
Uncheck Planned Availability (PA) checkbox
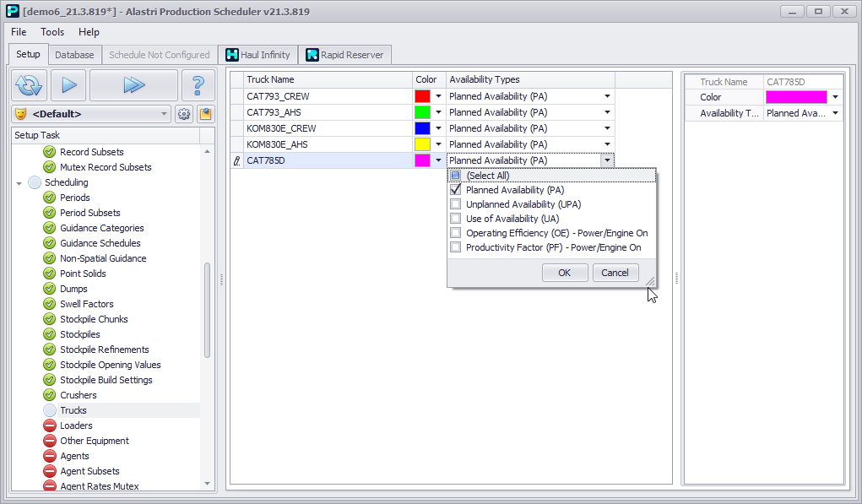[x=455, y=190]
